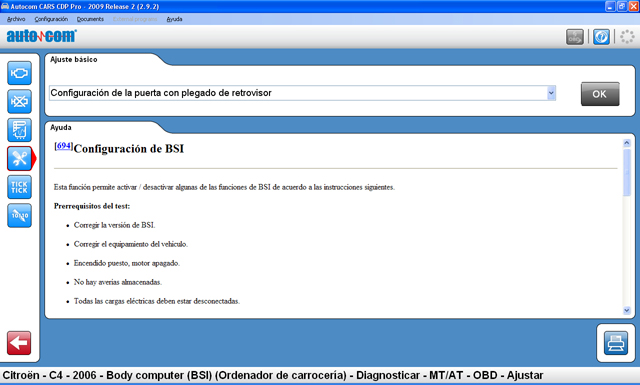This screenshot has width=640, height=385.
Task: Expand the Ajuste básico function dropdown arrow
Action: click(551, 93)
